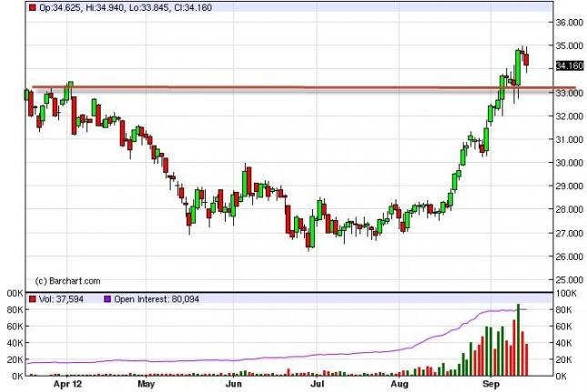Screen dimensions: 587x392
Task: Click the 35.000 price axis label
Action: click(x=570, y=45)
